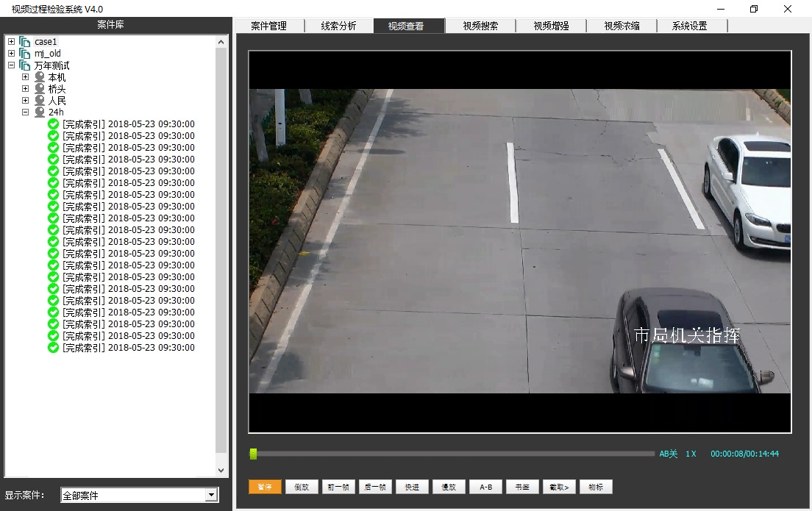Step forward one frame with 后一帧
The image size is (812, 511).
click(375, 486)
